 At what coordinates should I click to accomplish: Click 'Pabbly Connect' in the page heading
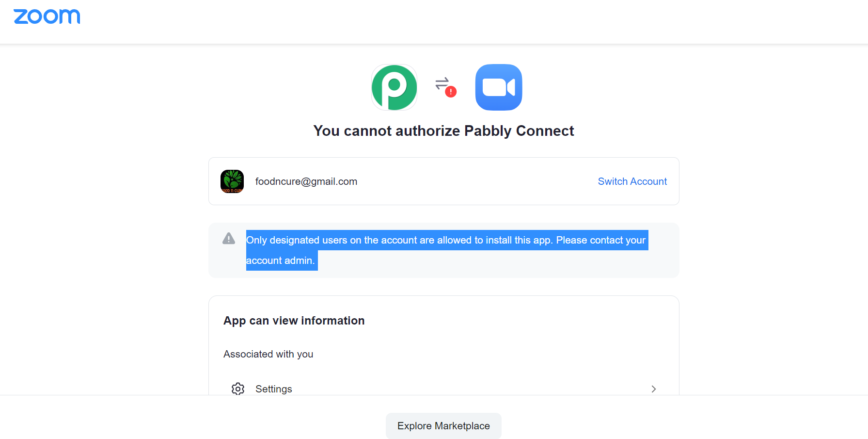(x=519, y=131)
